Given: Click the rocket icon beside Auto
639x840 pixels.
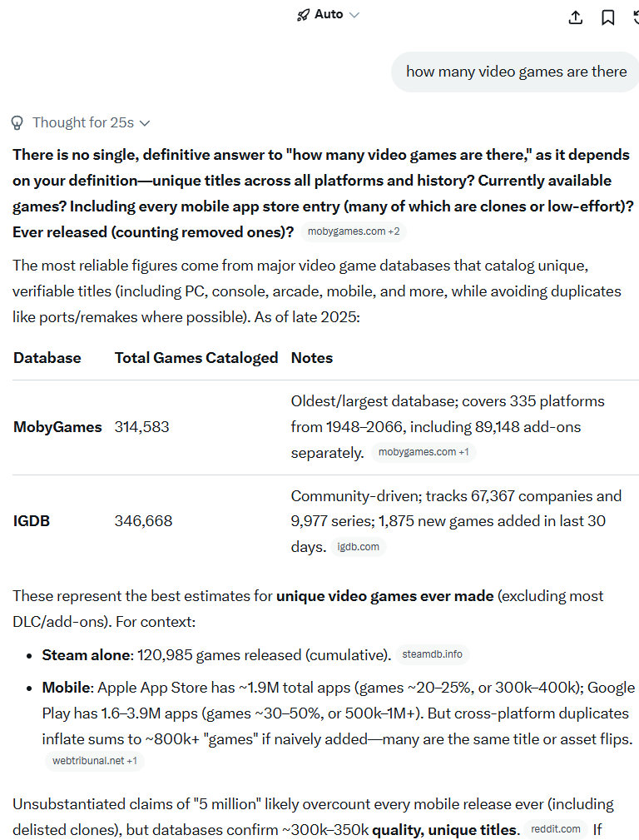Looking at the screenshot, I should pyautogui.click(x=303, y=14).
